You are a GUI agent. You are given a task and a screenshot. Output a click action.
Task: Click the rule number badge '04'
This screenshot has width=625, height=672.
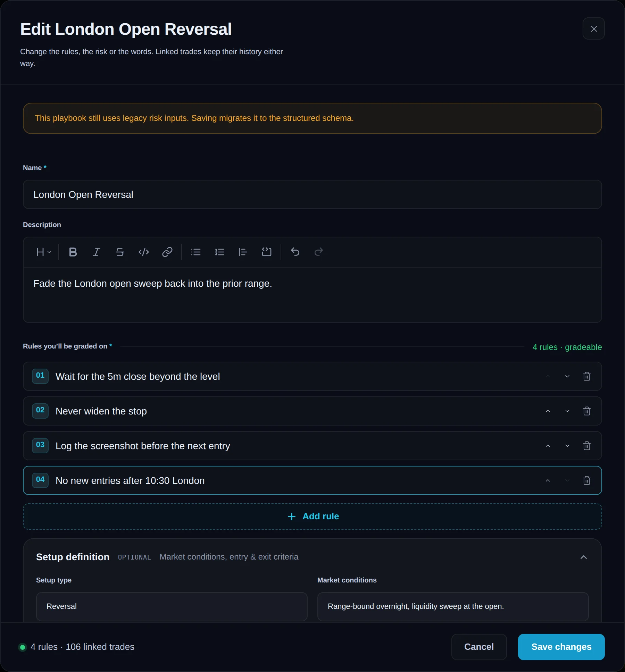click(x=40, y=480)
